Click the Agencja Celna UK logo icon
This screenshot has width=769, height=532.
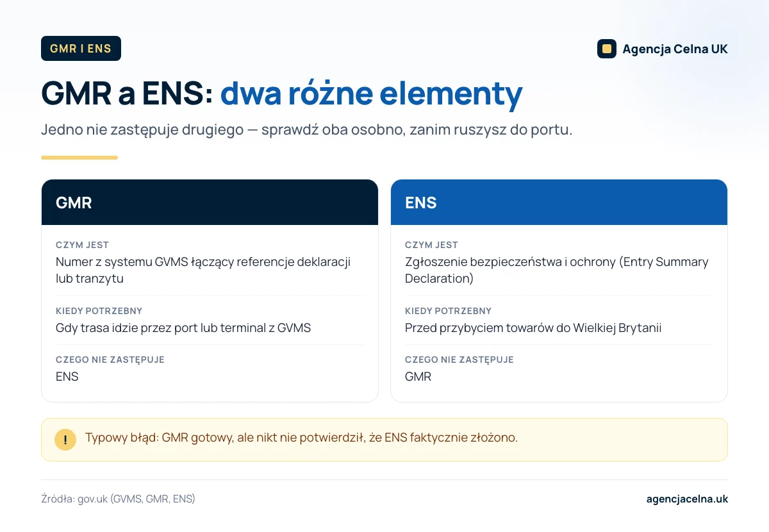[x=606, y=49]
